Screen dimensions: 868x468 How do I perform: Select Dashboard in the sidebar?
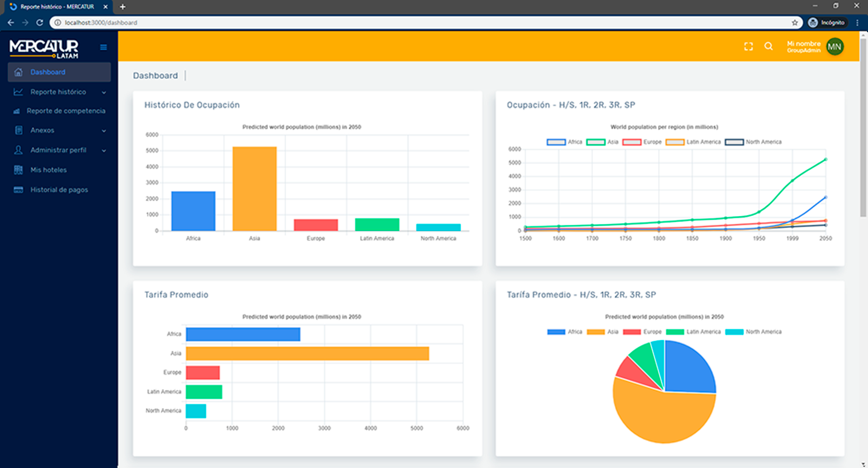click(48, 72)
